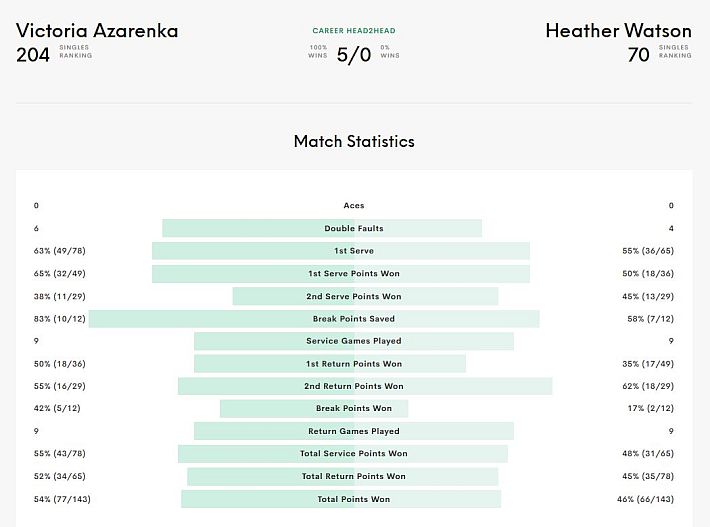Click the Total Points Won bar
The image size is (710, 527).
(x=341, y=499)
